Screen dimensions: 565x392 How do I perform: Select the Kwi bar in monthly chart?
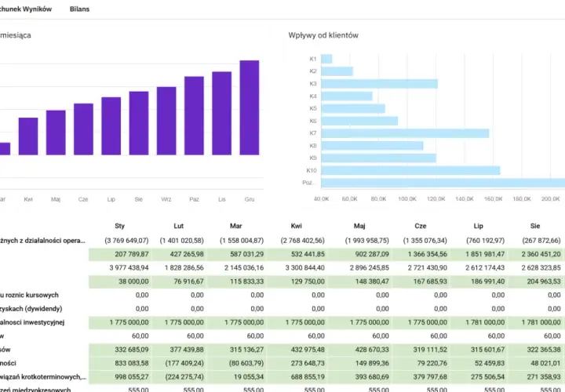click(28, 136)
